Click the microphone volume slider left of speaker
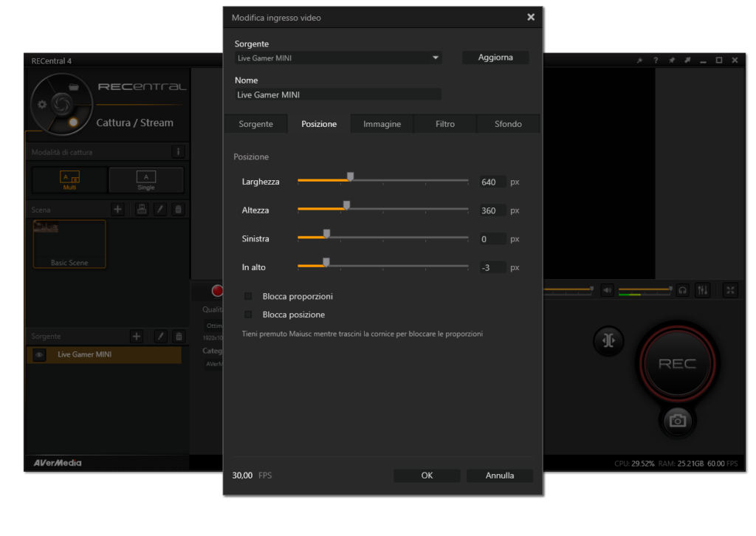This screenshot has width=756, height=536. [x=568, y=289]
